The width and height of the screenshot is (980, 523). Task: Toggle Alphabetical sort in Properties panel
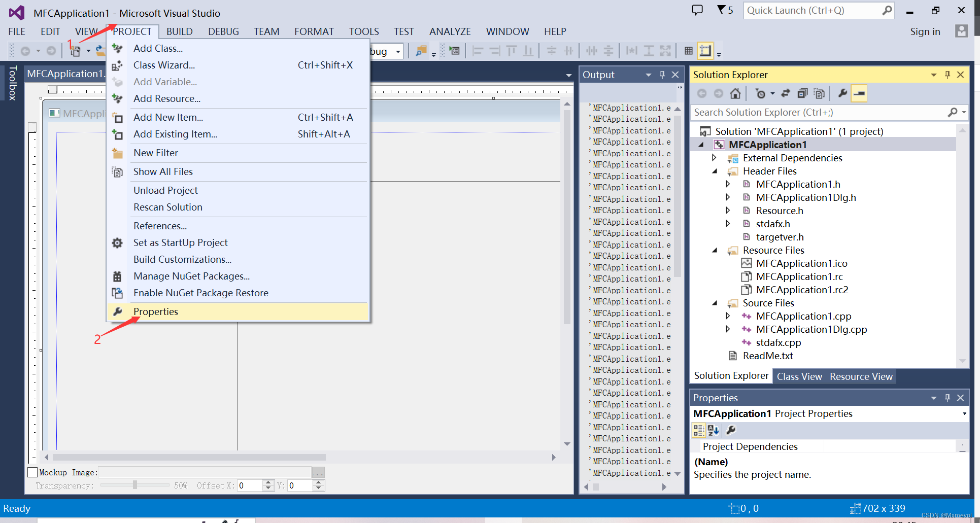click(x=713, y=430)
